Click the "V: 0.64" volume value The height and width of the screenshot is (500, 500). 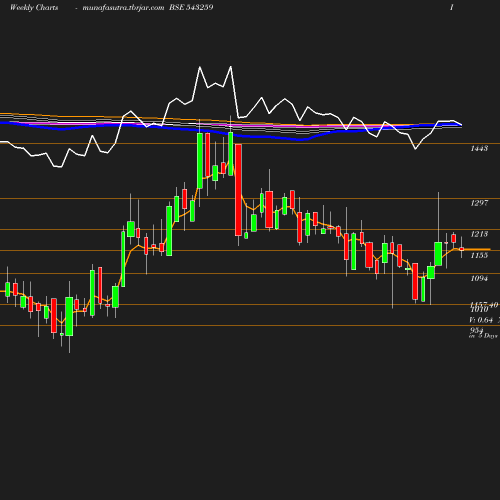[481, 320]
